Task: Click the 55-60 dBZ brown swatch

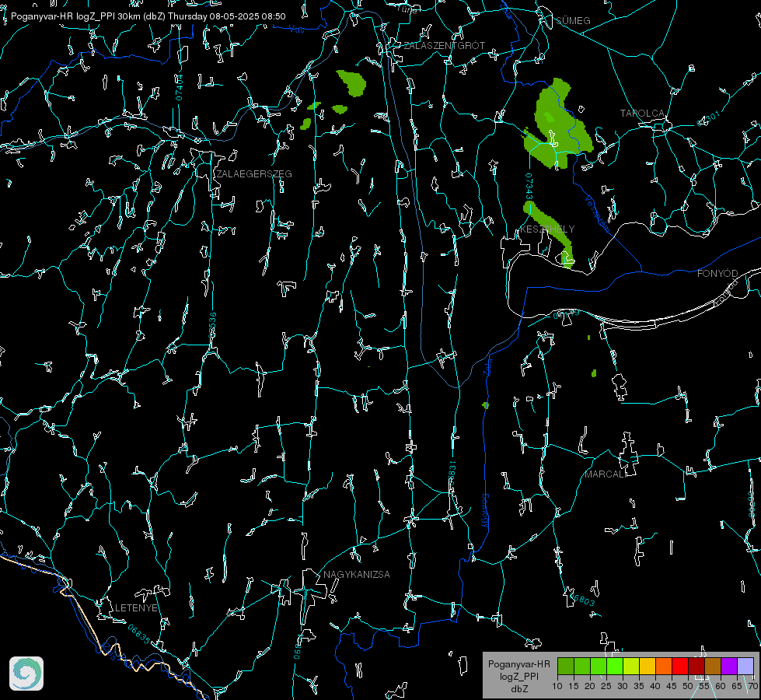Action: pos(713,666)
